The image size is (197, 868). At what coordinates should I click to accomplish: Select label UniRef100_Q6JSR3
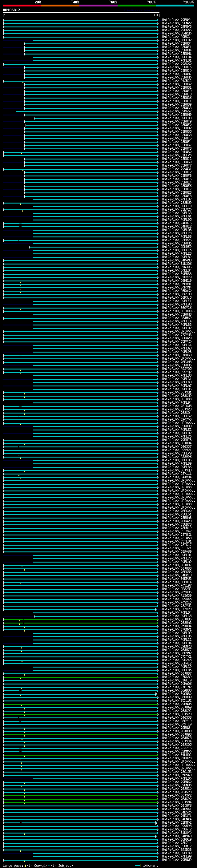pyautogui.click(x=176, y=409)
